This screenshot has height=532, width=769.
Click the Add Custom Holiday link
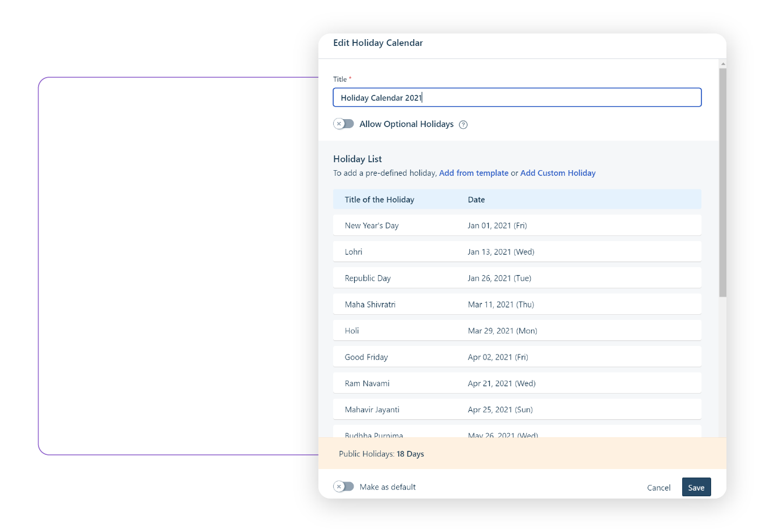[x=557, y=173]
